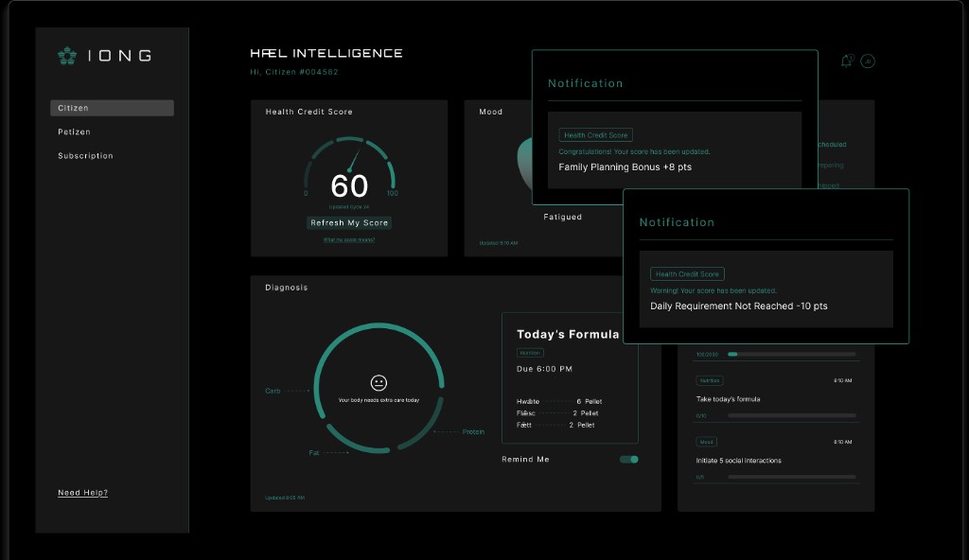Open the 'What the score means?' link

(x=349, y=240)
